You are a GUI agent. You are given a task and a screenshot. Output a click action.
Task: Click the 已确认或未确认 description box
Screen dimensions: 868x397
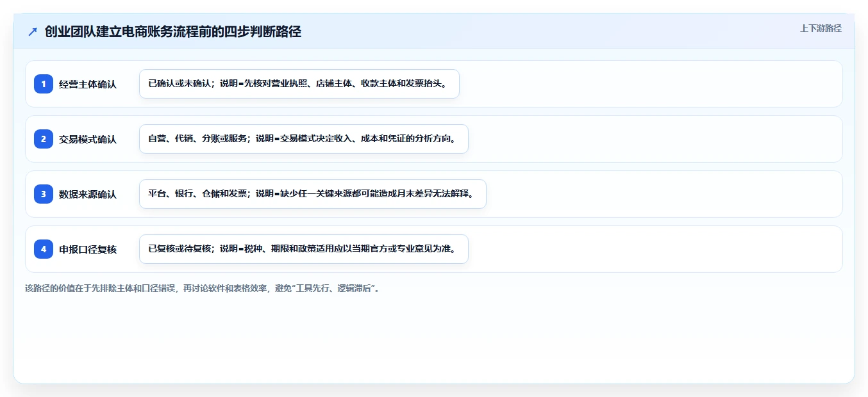pyautogui.click(x=299, y=84)
